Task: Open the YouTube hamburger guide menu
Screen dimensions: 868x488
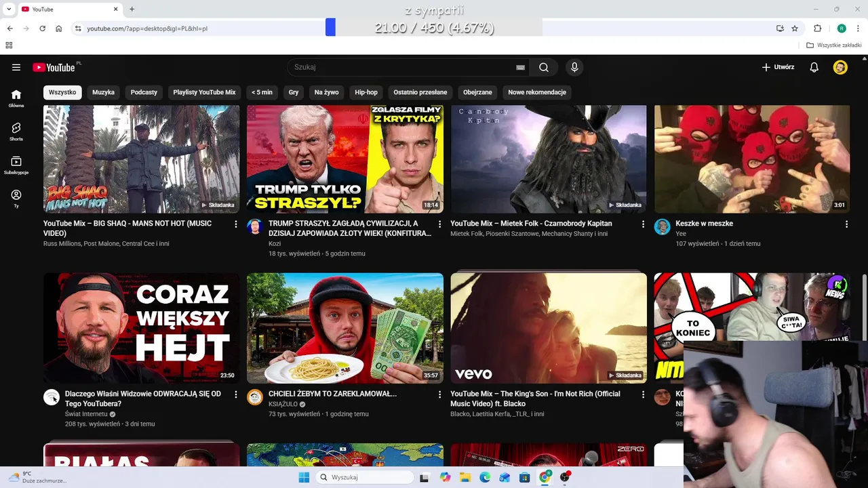Action: click(x=16, y=67)
